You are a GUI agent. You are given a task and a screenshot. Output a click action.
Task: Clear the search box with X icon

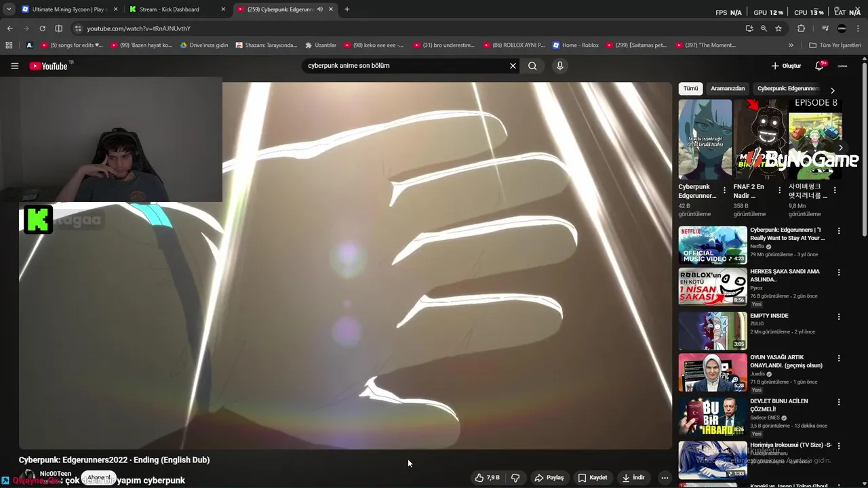(x=513, y=66)
